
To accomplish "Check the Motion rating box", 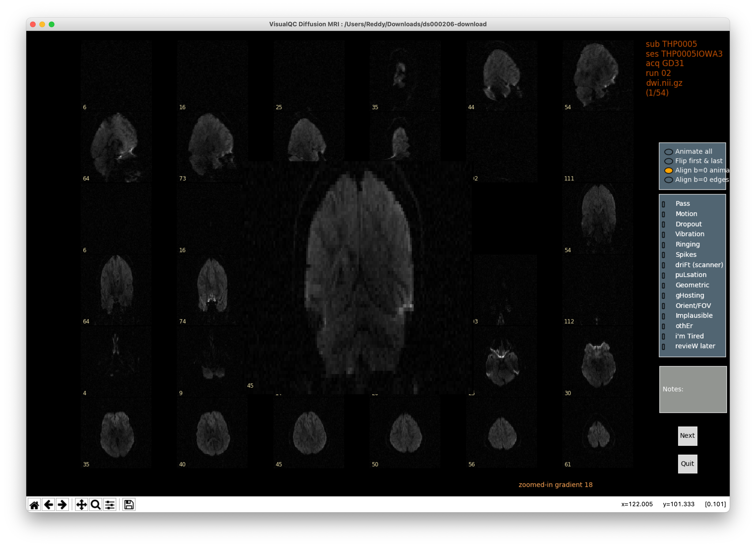I will (663, 214).
